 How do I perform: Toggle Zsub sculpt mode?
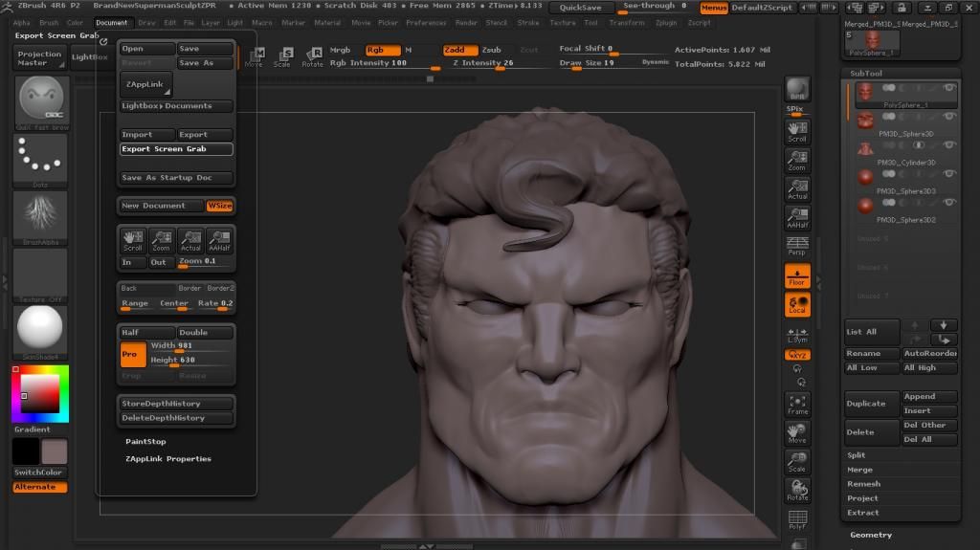(491, 50)
